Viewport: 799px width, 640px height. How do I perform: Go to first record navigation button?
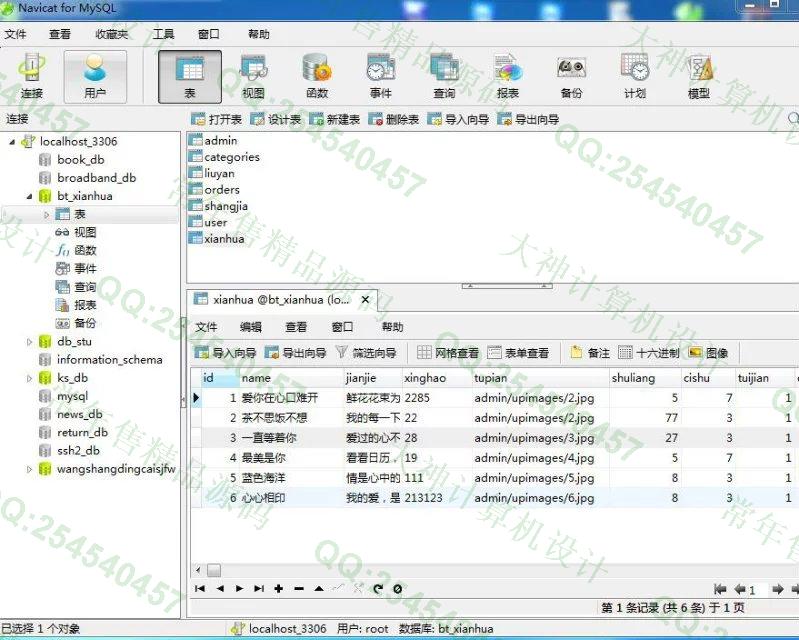(x=200, y=589)
